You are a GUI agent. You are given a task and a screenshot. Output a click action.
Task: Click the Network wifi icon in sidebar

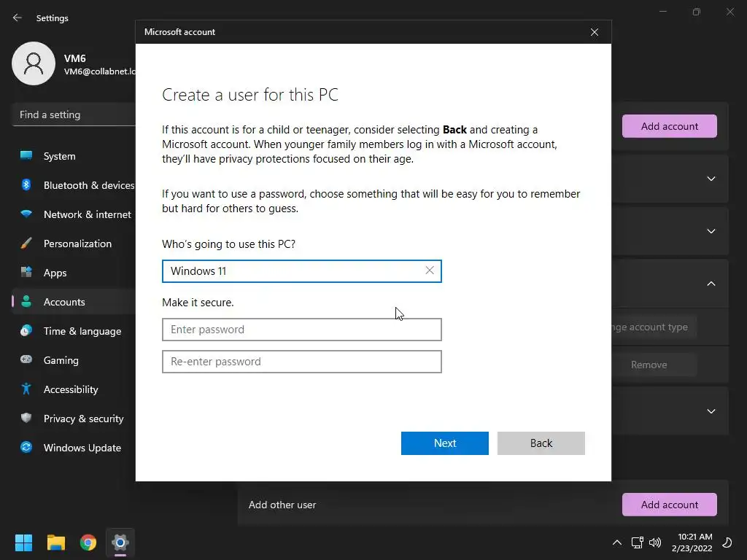tap(26, 214)
